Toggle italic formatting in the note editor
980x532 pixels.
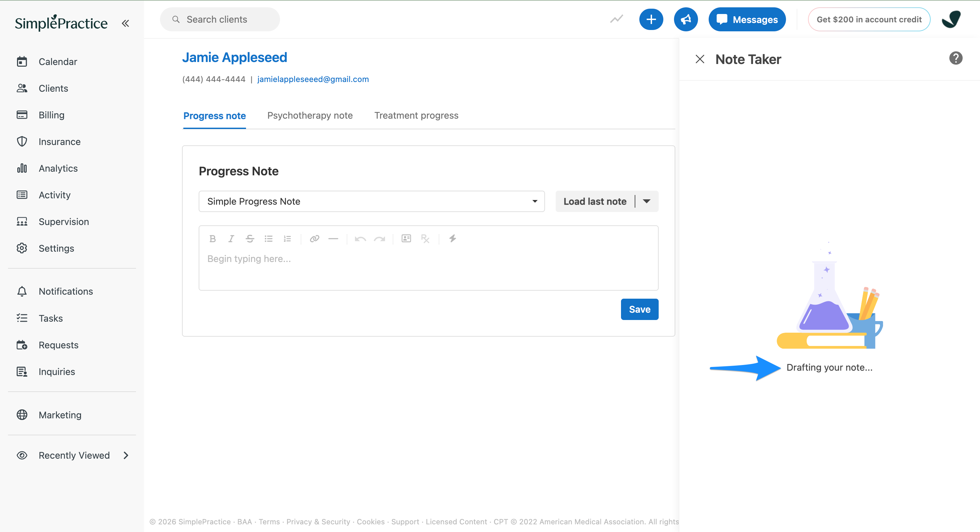point(231,239)
